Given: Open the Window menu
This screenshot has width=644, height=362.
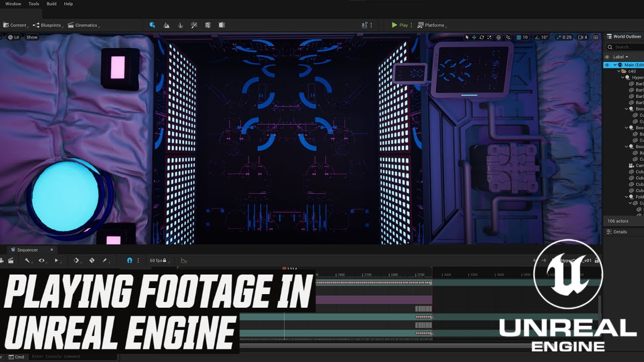Looking at the screenshot, I should click(13, 4).
